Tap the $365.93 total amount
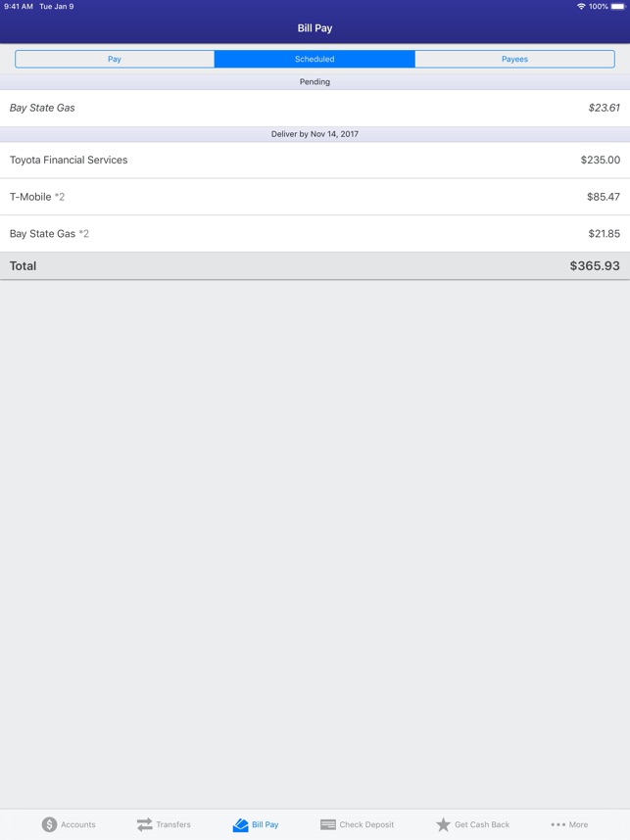This screenshot has height=840, width=630. tap(595, 265)
